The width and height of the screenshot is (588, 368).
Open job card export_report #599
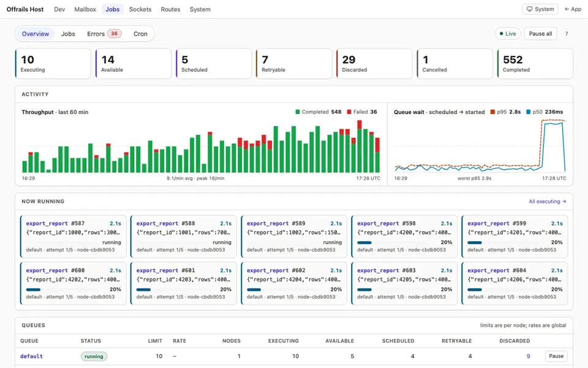514,237
